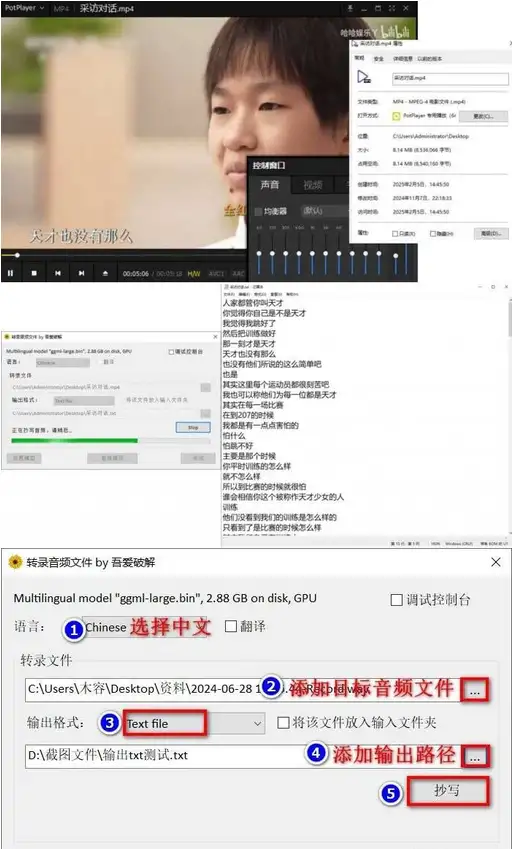Click the sunflower icon in 转录音频文件 title bar
This screenshot has height=849, width=512.
pyautogui.click(x=15, y=563)
